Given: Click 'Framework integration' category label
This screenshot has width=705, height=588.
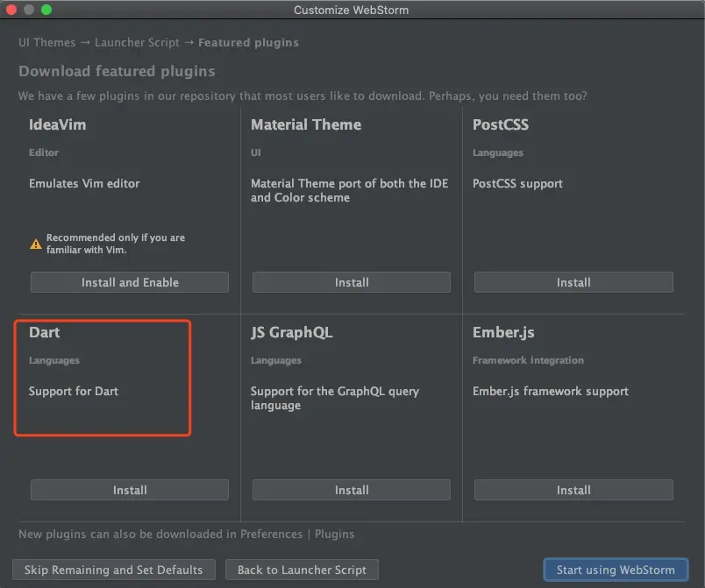Looking at the screenshot, I should point(528,360).
